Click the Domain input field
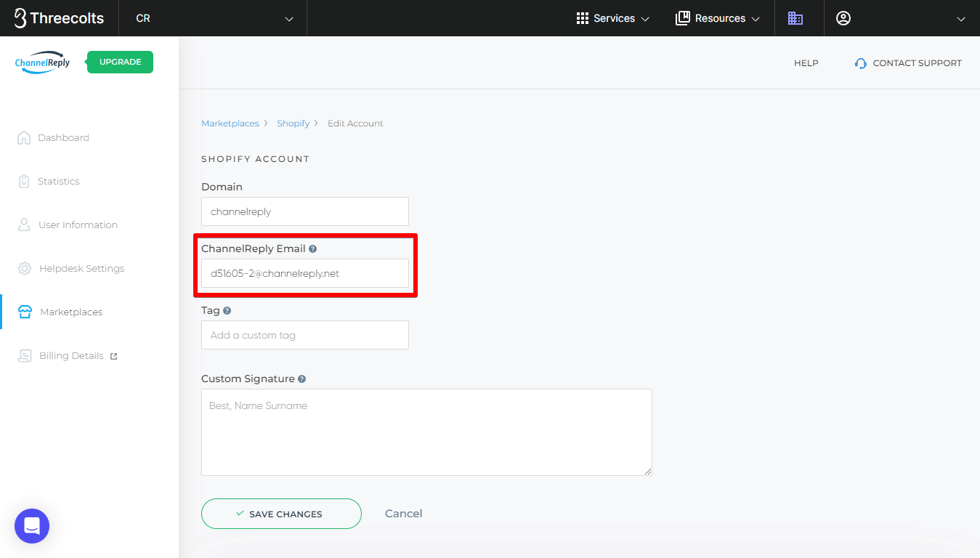 (305, 211)
